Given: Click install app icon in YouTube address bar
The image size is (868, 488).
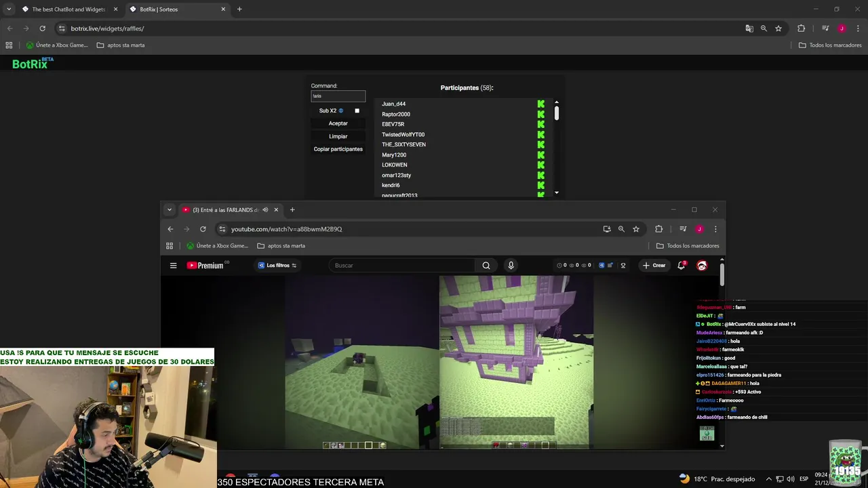Looking at the screenshot, I should 607,229.
